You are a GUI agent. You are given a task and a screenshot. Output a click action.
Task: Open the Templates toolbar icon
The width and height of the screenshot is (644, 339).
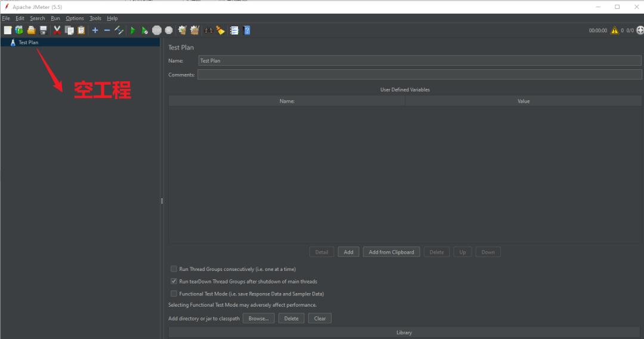(19, 30)
